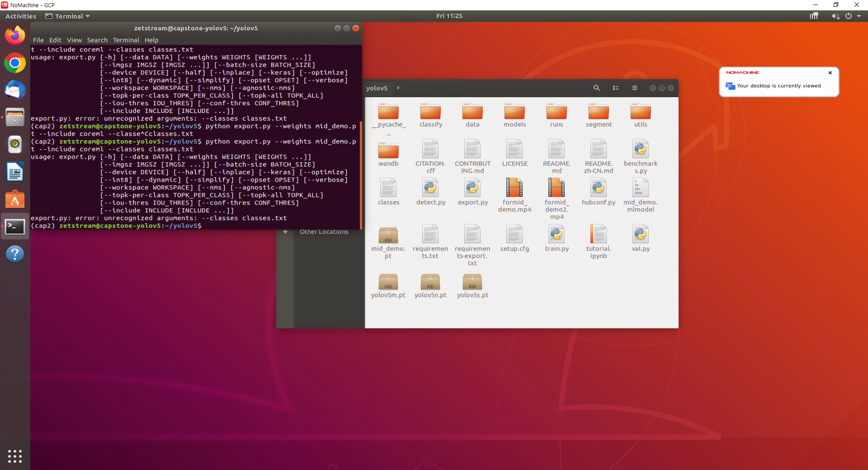Viewport: 868px width, 470px height.
Task: Open the terminal's Edit menu
Action: click(x=55, y=40)
